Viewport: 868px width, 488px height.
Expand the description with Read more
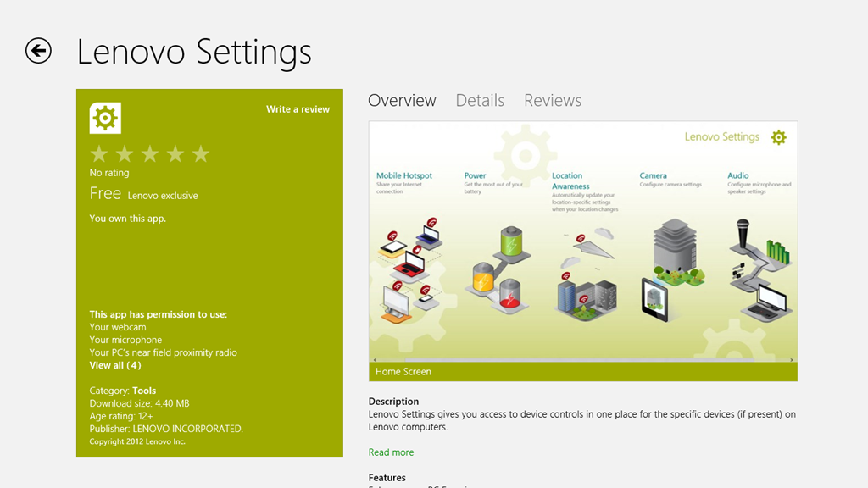(x=391, y=452)
